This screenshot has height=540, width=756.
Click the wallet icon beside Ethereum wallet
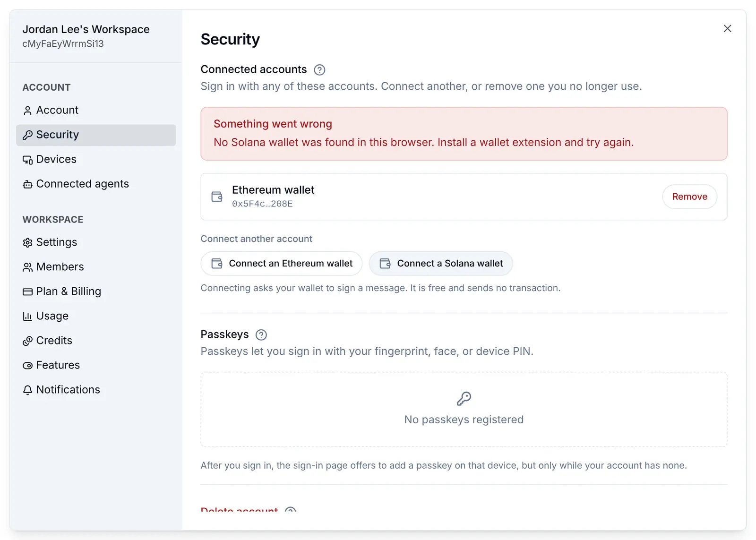pyautogui.click(x=217, y=197)
